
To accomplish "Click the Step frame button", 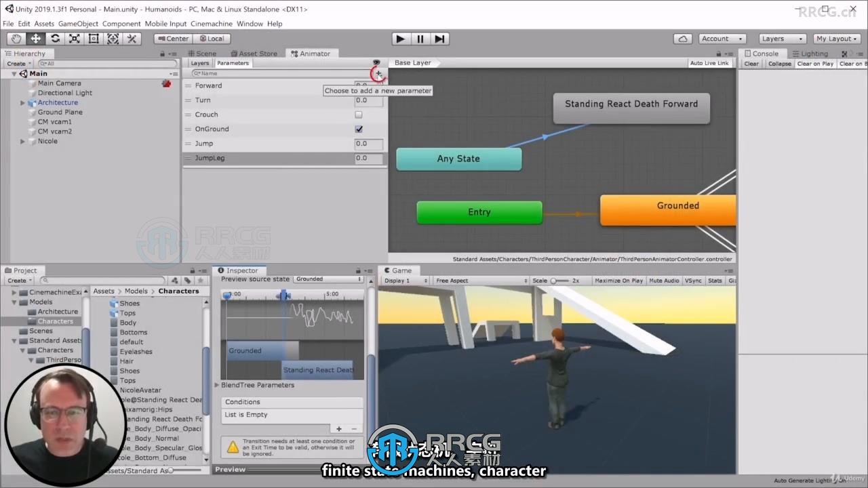I will 439,39.
